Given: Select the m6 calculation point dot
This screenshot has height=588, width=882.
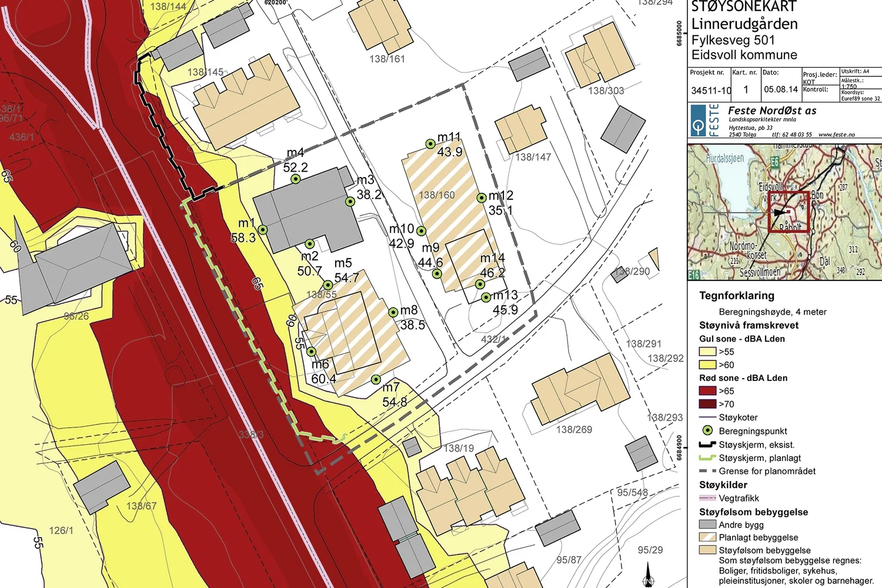Looking at the screenshot, I should coord(312,352).
